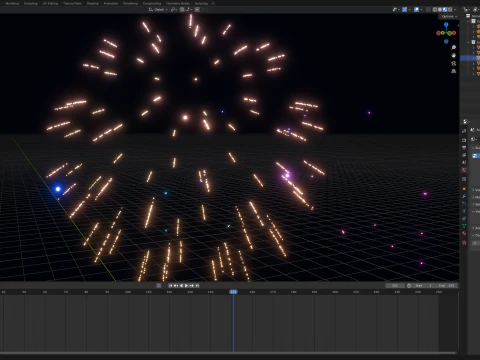Toggle perspective/orthographic grid icon
The height and width of the screenshot is (360, 480).
pyautogui.click(x=454, y=71)
